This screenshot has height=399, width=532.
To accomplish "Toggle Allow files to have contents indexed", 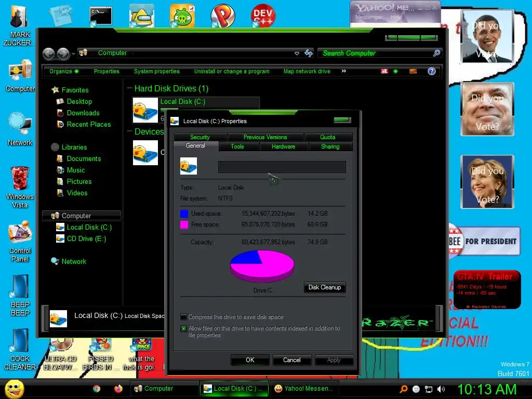I will pos(183,328).
